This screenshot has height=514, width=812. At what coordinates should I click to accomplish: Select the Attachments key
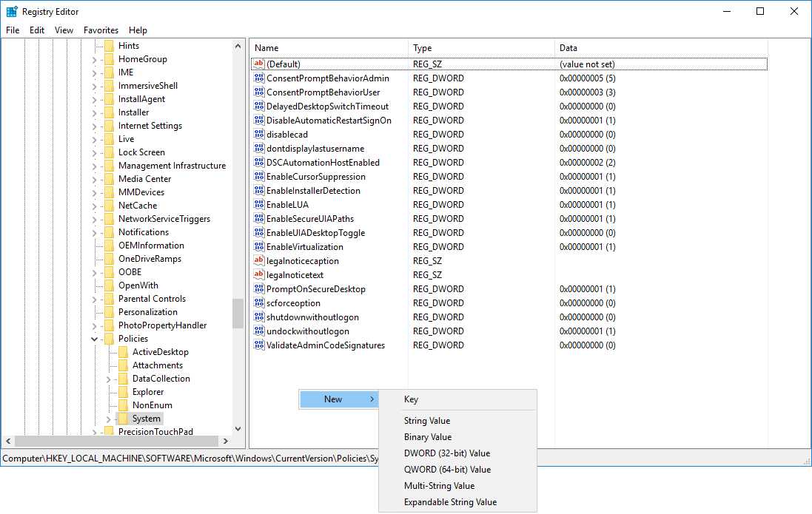click(x=158, y=365)
